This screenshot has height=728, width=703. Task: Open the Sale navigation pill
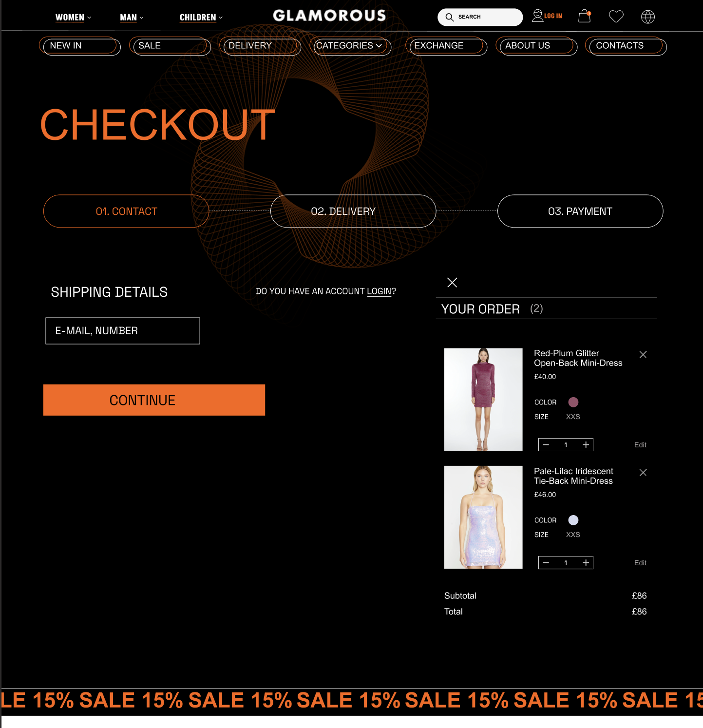pos(170,46)
